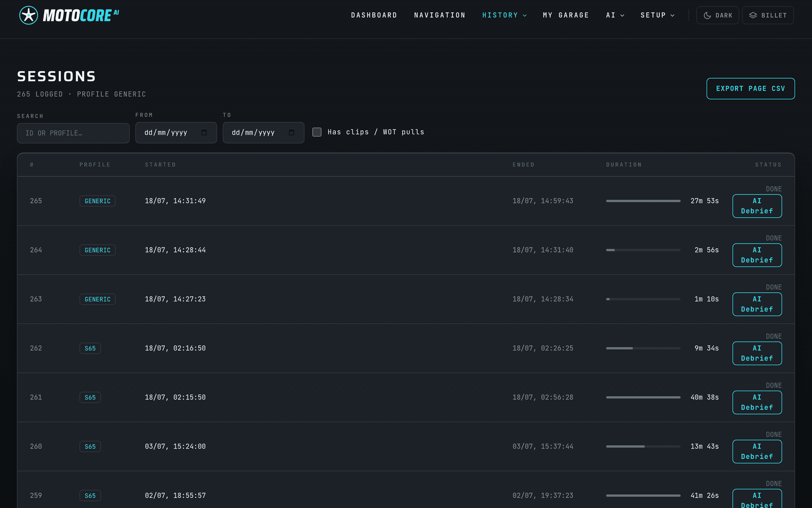The image size is (812, 508).
Task: Click the Duration column header
Action: point(624,165)
